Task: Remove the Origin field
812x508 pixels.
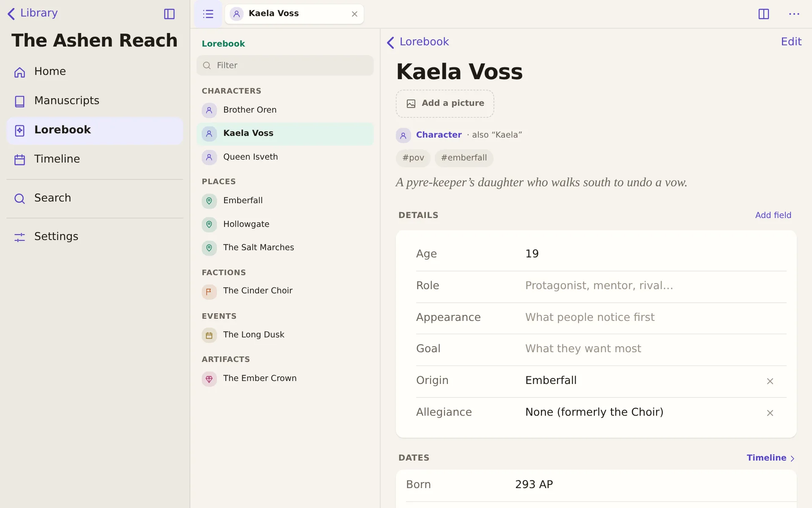Action: pyautogui.click(x=770, y=381)
